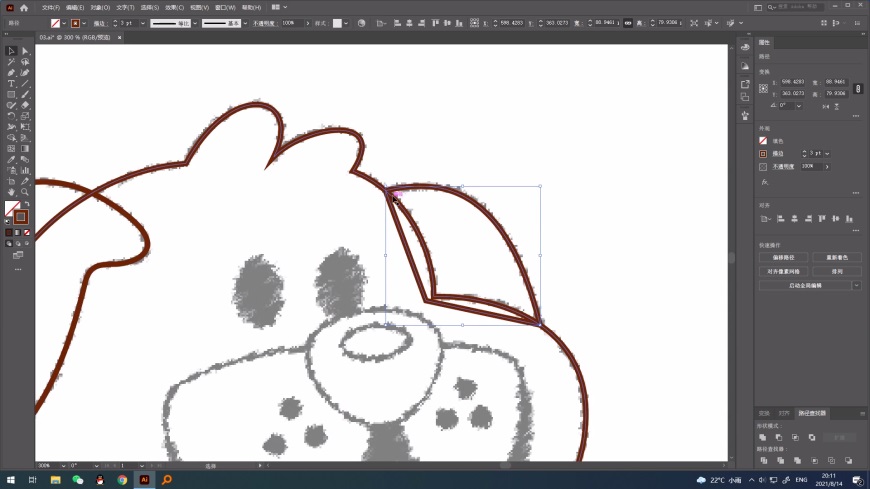
Task: Switch to the 路径查找器 tab
Action: 812,414
